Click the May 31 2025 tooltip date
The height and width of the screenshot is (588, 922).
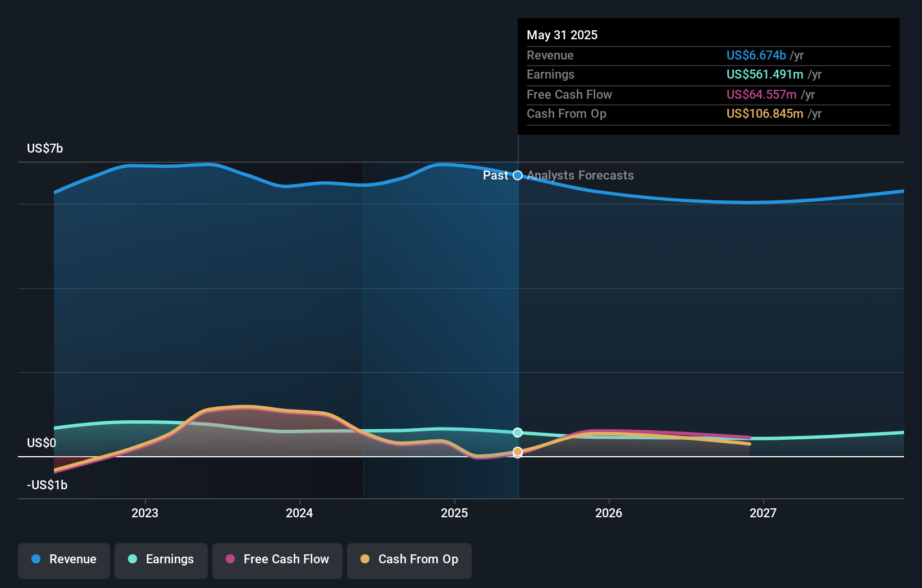pyautogui.click(x=562, y=35)
